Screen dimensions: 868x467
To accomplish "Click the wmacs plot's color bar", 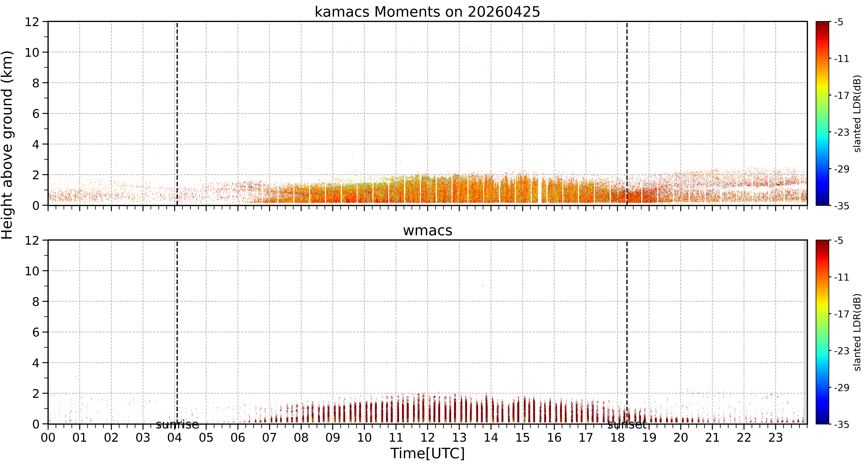I will click(x=823, y=332).
